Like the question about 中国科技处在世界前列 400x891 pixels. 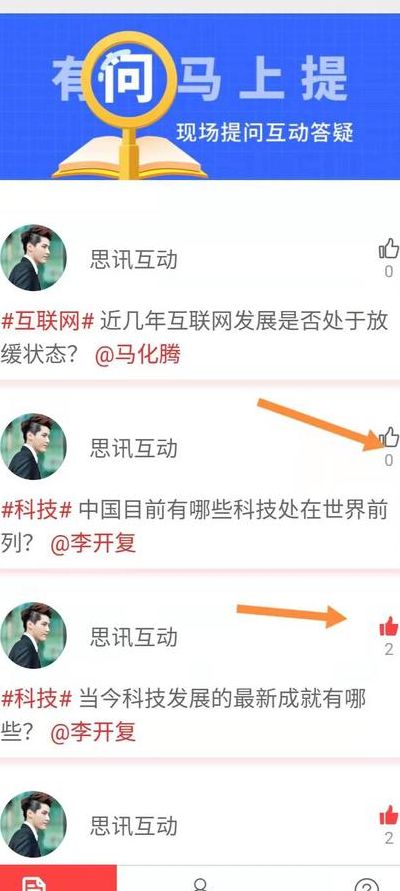[389, 438]
